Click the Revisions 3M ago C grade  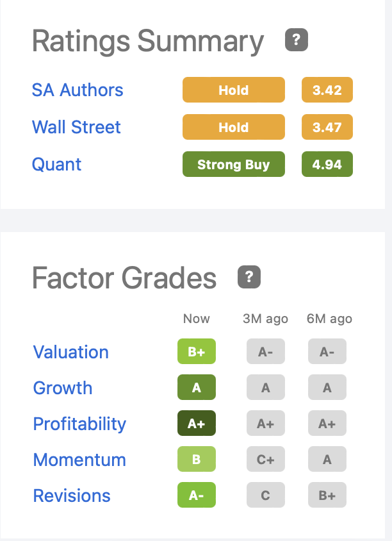tap(266, 495)
